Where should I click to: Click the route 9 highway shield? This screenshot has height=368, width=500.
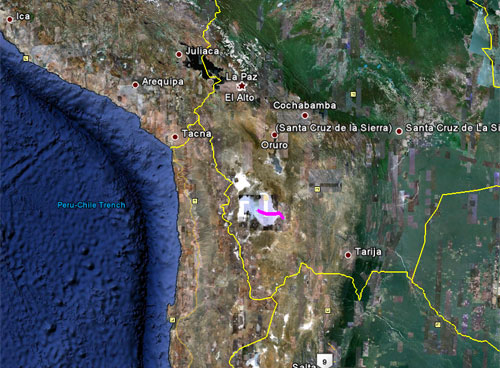[x=324, y=361]
